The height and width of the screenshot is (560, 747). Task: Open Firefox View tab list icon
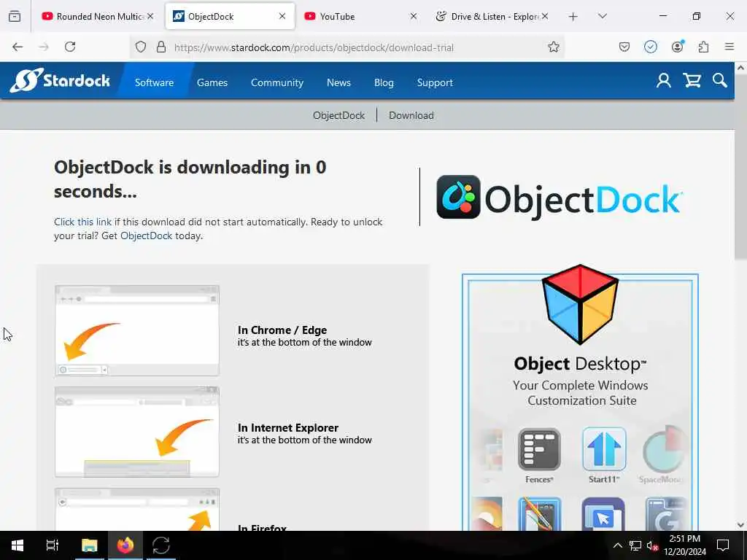(15, 16)
